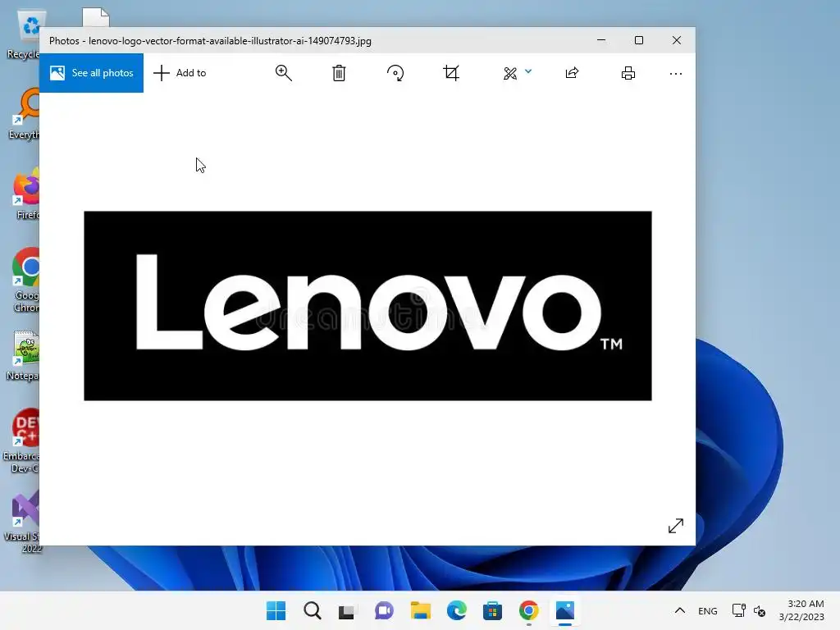Minimize the Photos window
Viewport: 840px width, 630px height.
[x=601, y=40]
